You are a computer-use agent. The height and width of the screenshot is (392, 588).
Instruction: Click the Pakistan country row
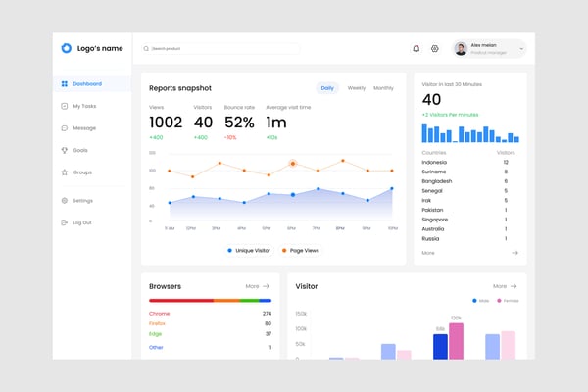point(465,210)
